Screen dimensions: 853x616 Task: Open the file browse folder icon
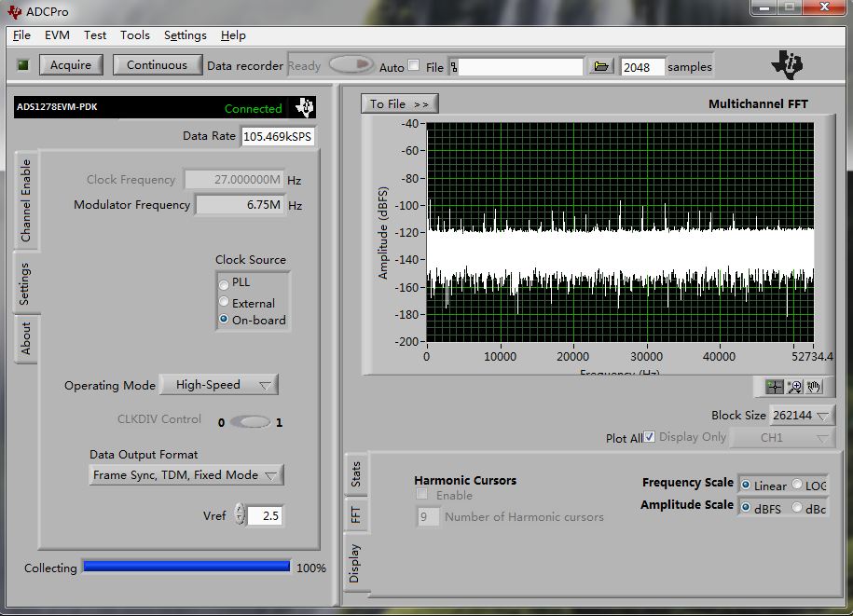(601, 66)
